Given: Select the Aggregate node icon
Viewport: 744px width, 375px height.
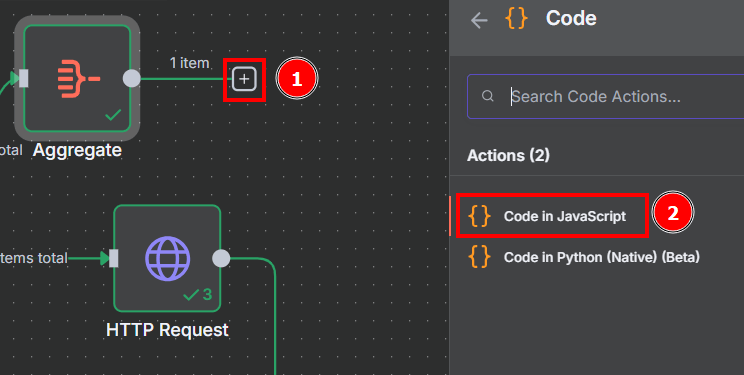Looking at the screenshot, I should click(77, 78).
